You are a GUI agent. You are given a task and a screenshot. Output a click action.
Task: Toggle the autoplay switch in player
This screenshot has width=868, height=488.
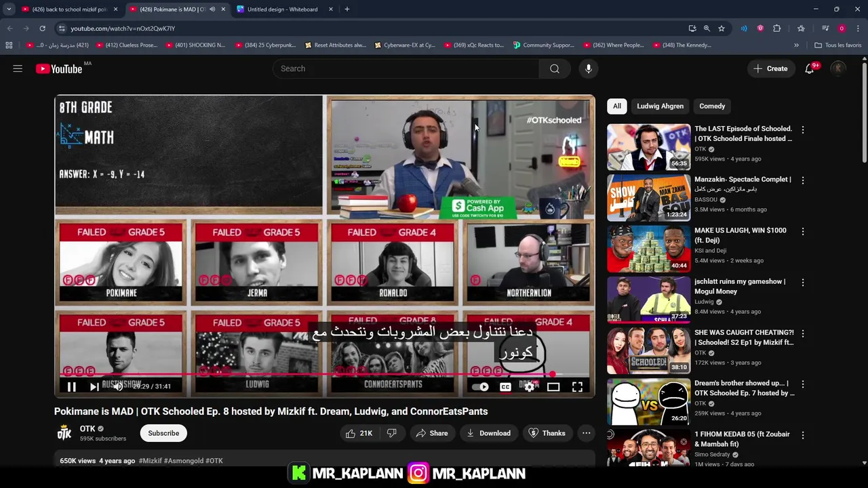481,386
